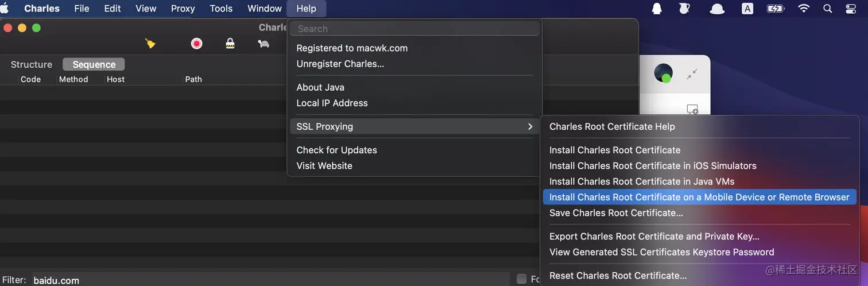This screenshot has width=868, height=286.
Task: Click the jug icon in menu bar
Action: pyautogui.click(x=684, y=8)
